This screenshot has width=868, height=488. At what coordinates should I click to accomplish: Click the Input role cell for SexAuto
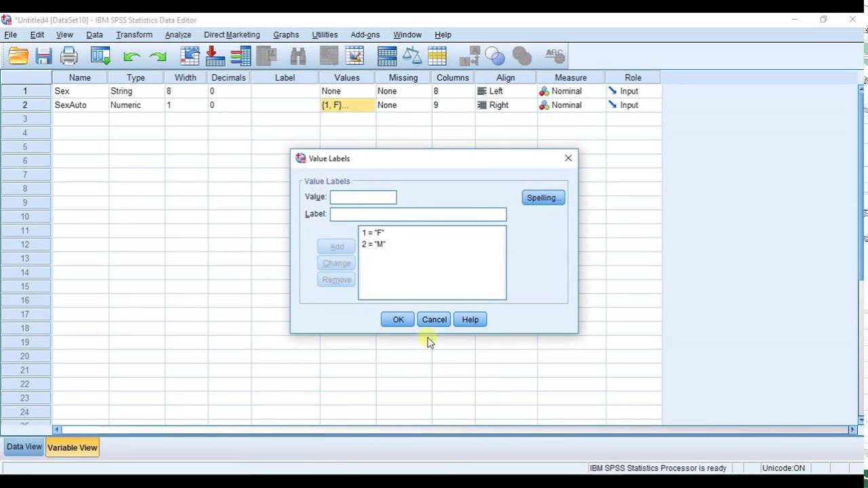click(x=633, y=105)
